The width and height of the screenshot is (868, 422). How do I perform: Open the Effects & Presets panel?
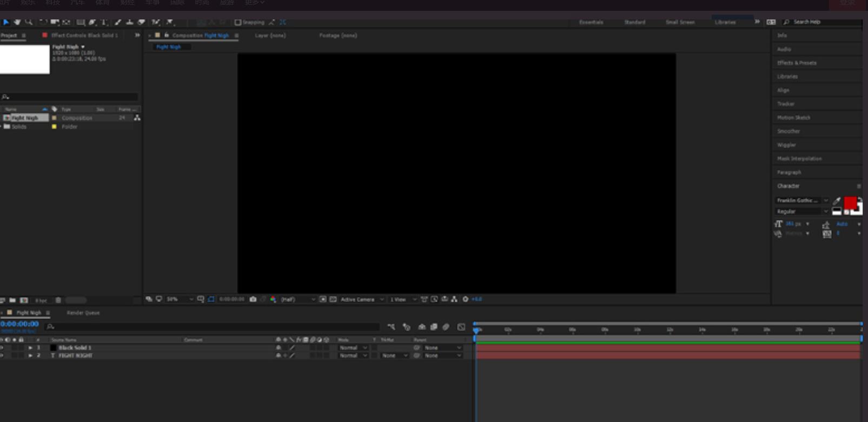[x=797, y=63]
